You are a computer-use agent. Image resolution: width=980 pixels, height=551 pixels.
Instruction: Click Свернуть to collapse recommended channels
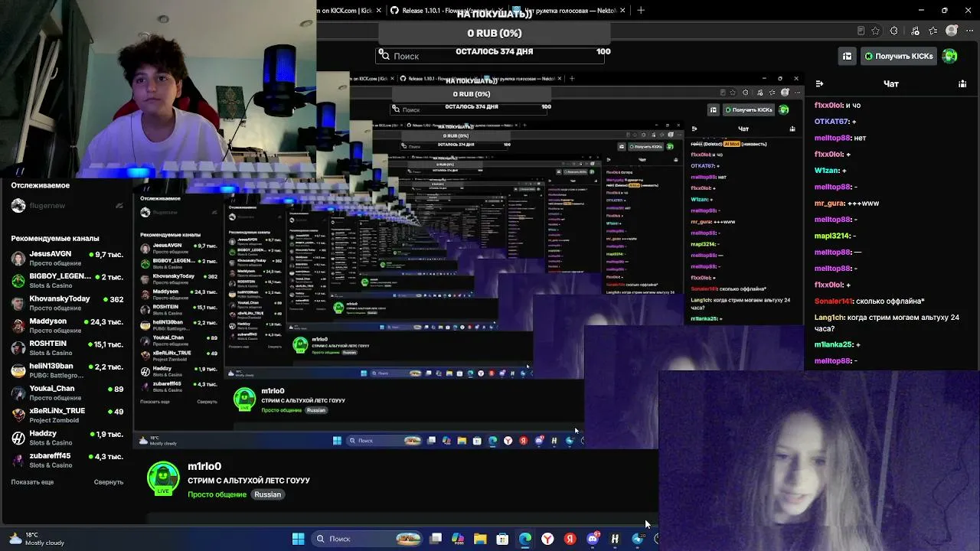109,482
